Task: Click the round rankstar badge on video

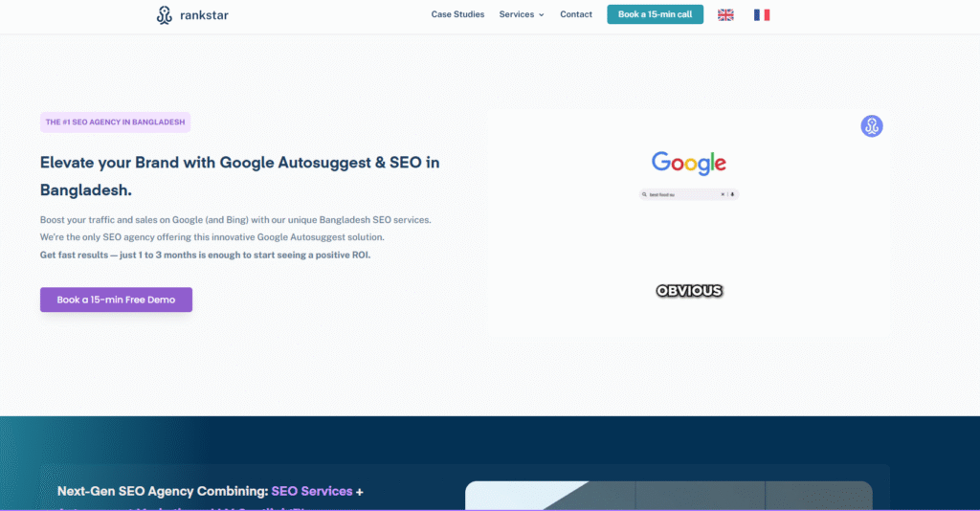Action: (x=872, y=126)
